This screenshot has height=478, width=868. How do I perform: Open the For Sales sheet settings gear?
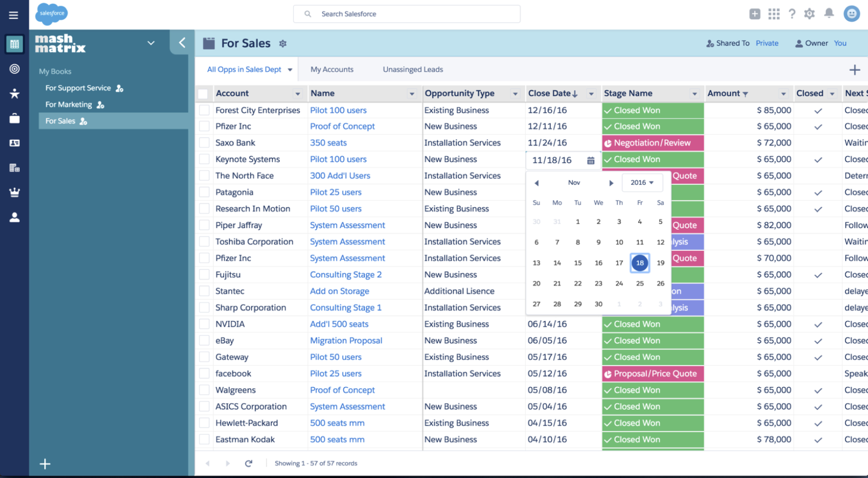[283, 43]
